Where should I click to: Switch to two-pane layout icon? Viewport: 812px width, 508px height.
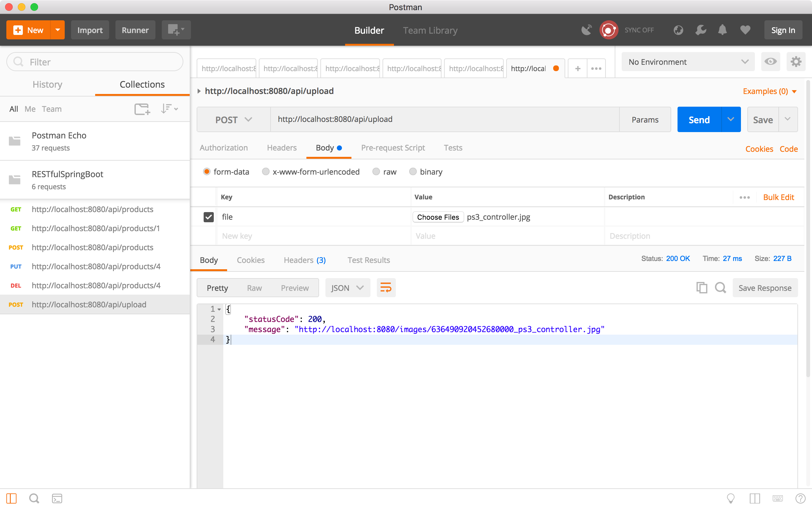tap(755, 498)
